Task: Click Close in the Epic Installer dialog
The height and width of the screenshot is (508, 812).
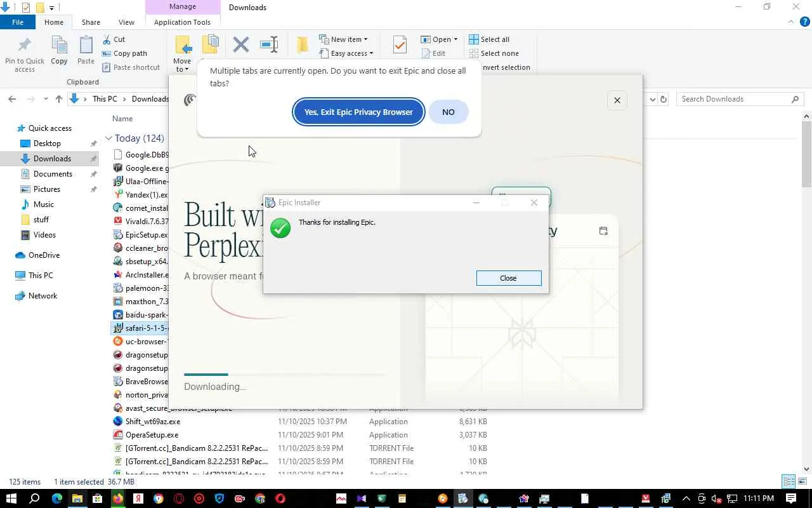Action: pyautogui.click(x=509, y=278)
